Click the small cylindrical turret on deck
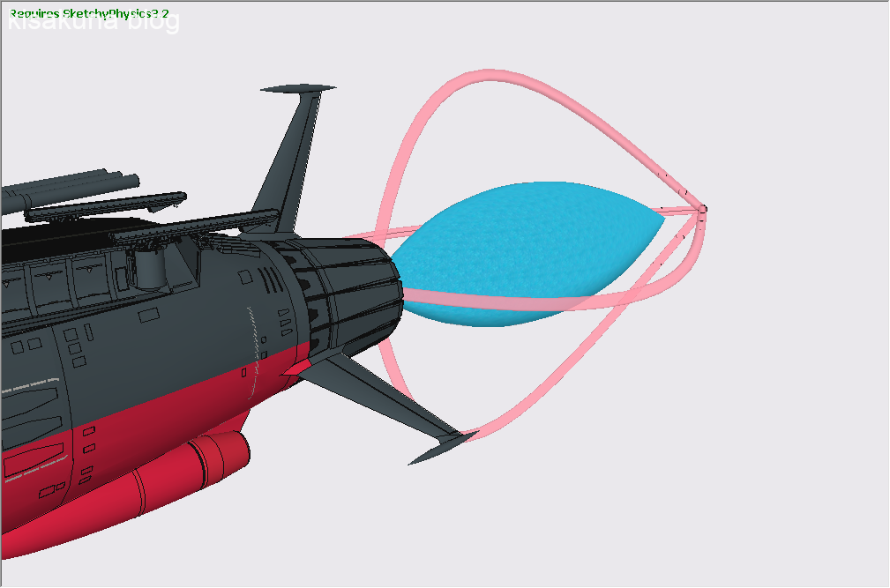 150,264
